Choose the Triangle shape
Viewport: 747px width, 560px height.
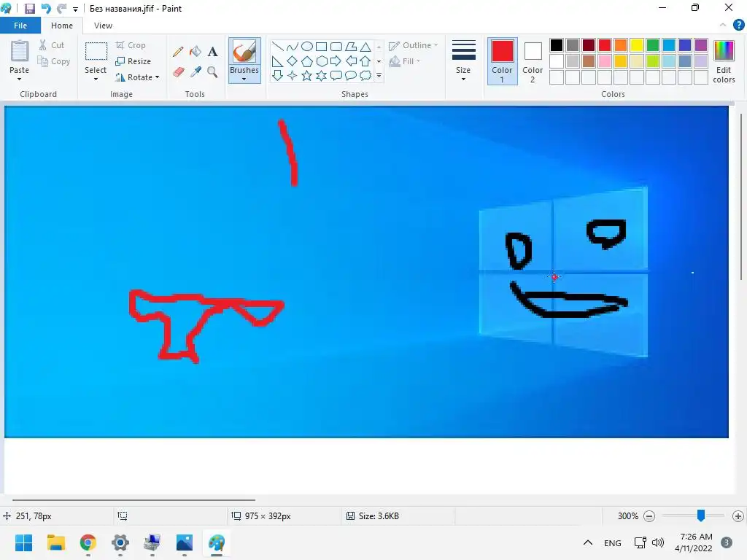(365, 46)
